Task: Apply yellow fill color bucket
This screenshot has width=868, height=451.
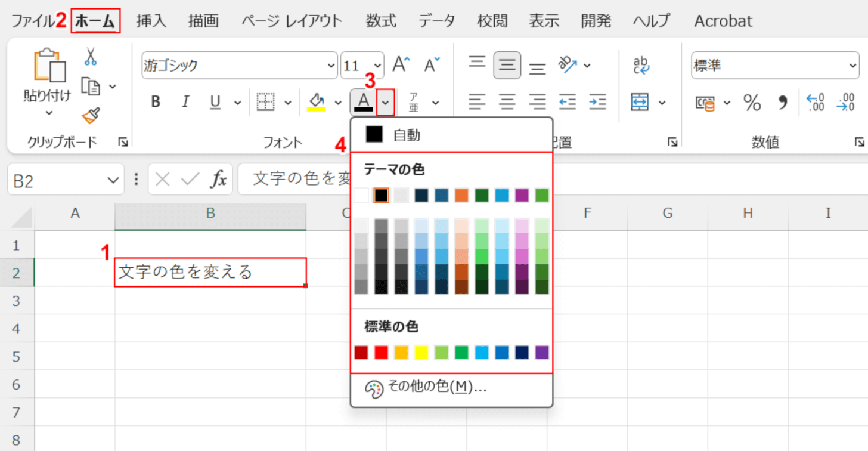Action: tap(316, 102)
